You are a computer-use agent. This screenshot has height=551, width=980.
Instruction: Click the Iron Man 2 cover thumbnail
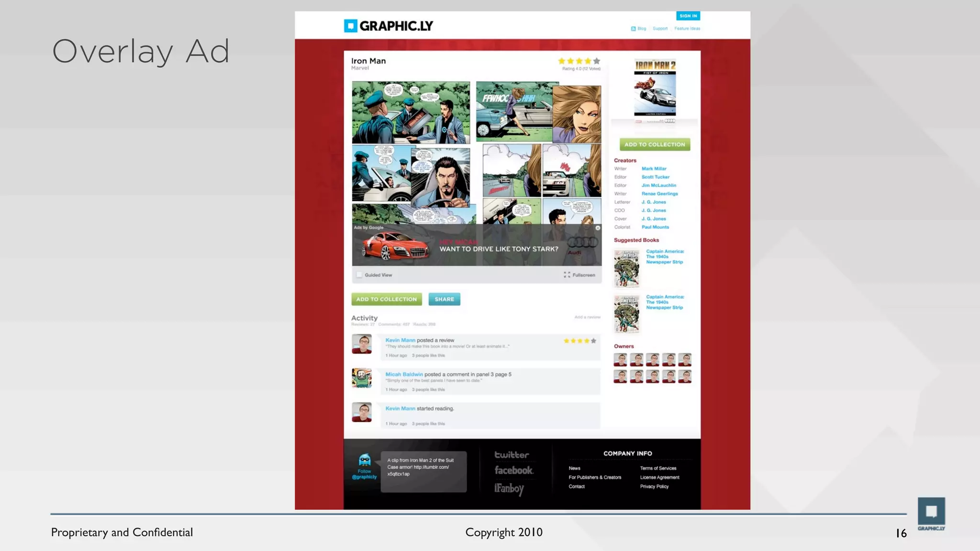(x=655, y=88)
